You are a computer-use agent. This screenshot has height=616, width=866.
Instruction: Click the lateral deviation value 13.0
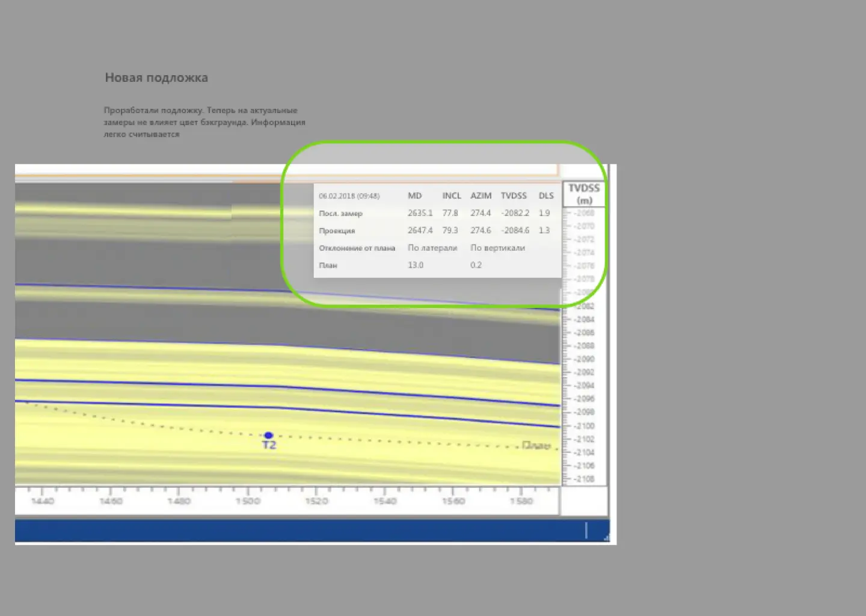point(416,265)
